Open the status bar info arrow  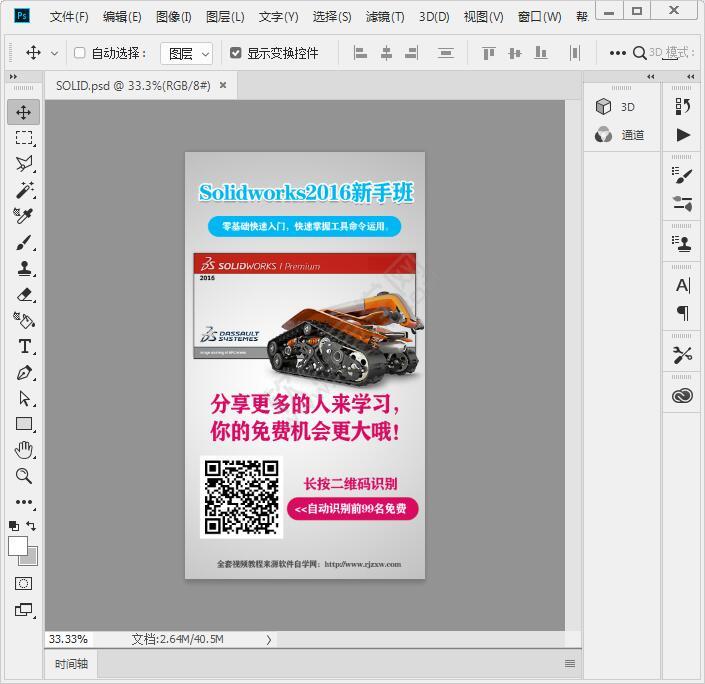coord(268,639)
